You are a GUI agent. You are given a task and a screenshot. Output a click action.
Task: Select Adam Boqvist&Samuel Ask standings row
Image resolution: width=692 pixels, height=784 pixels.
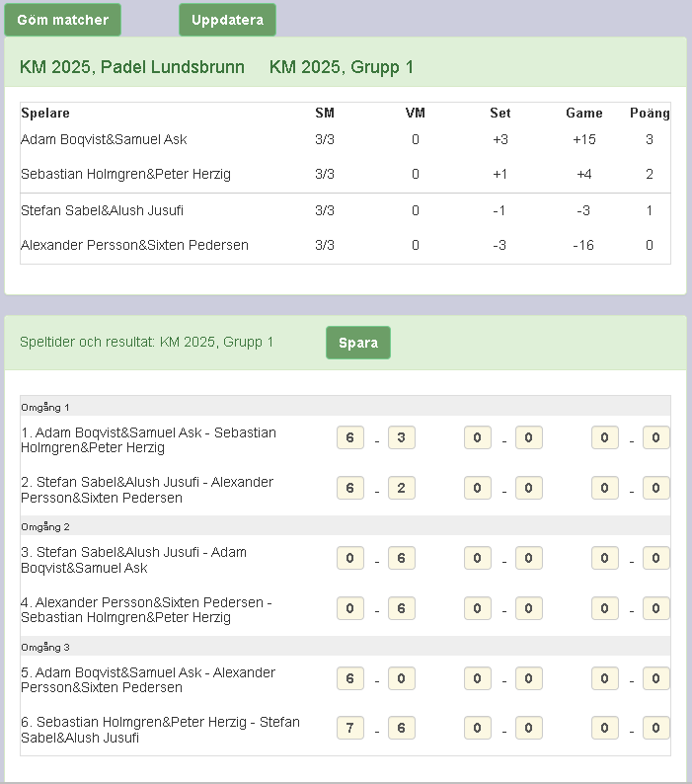tap(104, 140)
